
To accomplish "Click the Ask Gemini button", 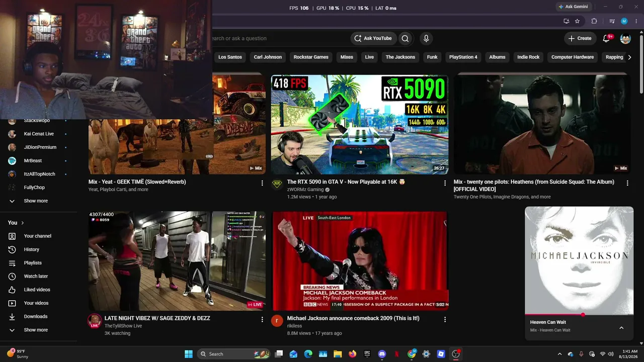I will click(x=573, y=7).
